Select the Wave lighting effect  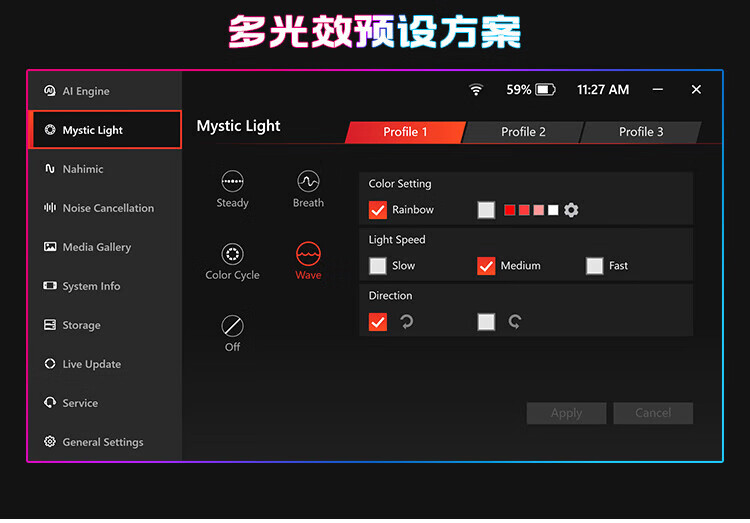308,261
